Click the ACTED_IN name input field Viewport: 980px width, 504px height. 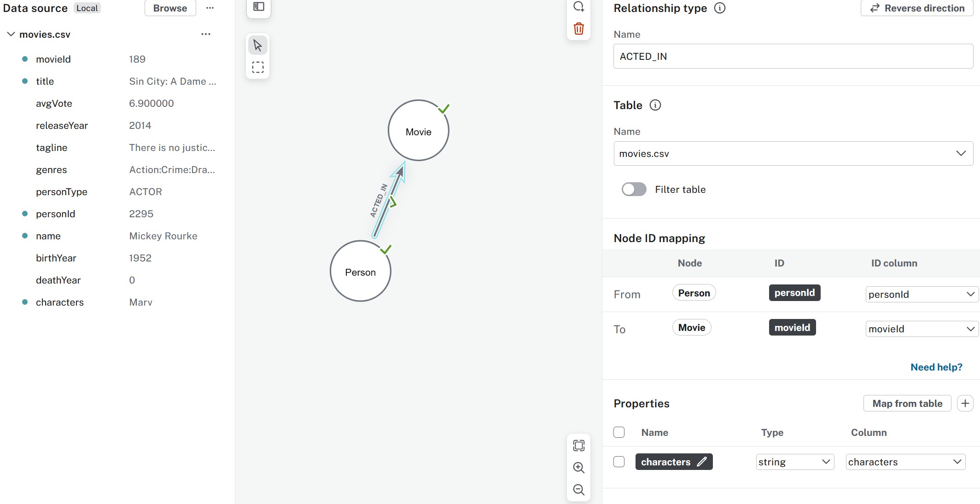pos(793,57)
